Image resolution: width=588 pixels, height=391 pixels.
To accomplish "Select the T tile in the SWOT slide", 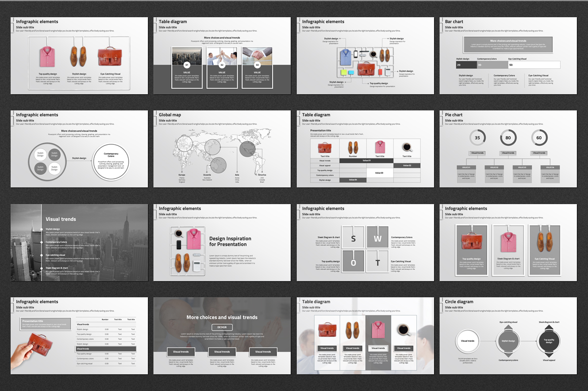I will (x=377, y=262).
